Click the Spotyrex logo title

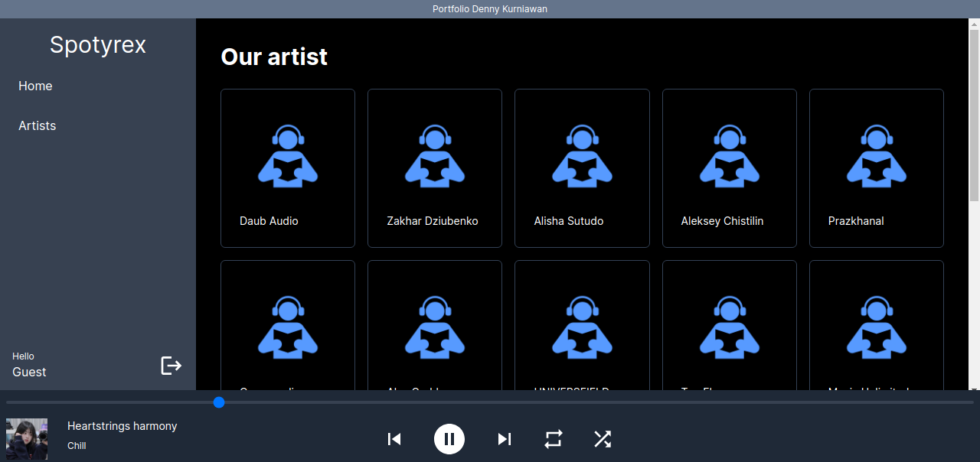(98, 45)
